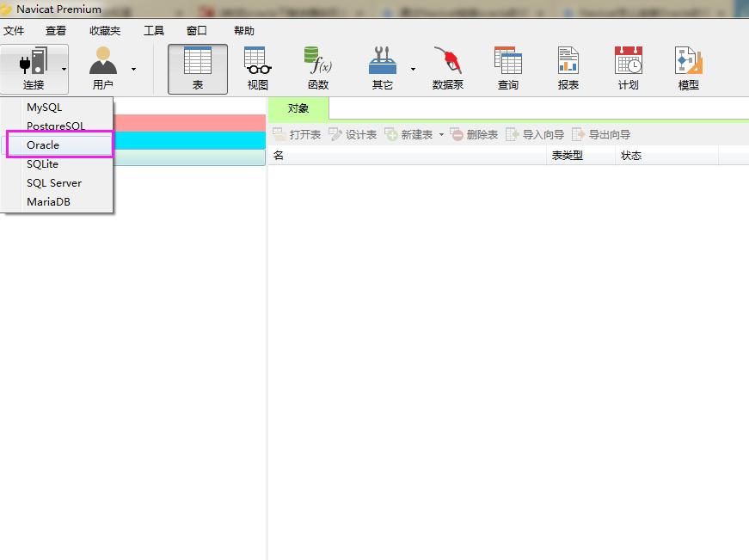Click the 函数 function icon
This screenshot has height=560, width=749.
(317, 61)
